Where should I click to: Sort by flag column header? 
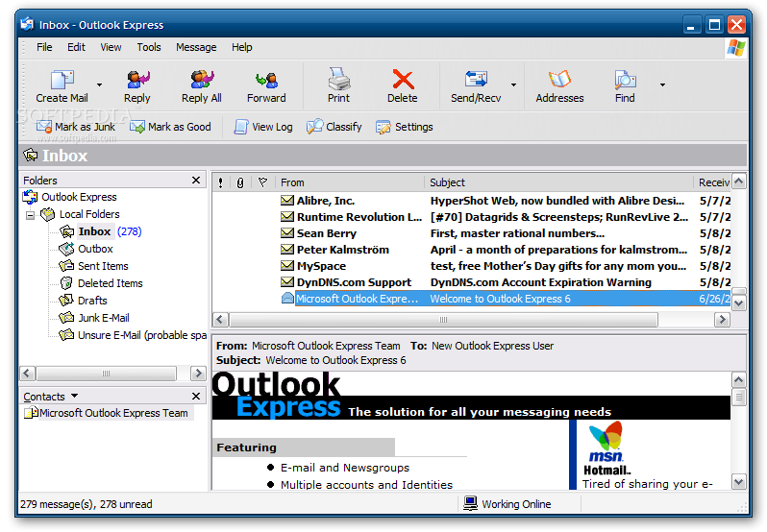tap(262, 182)
